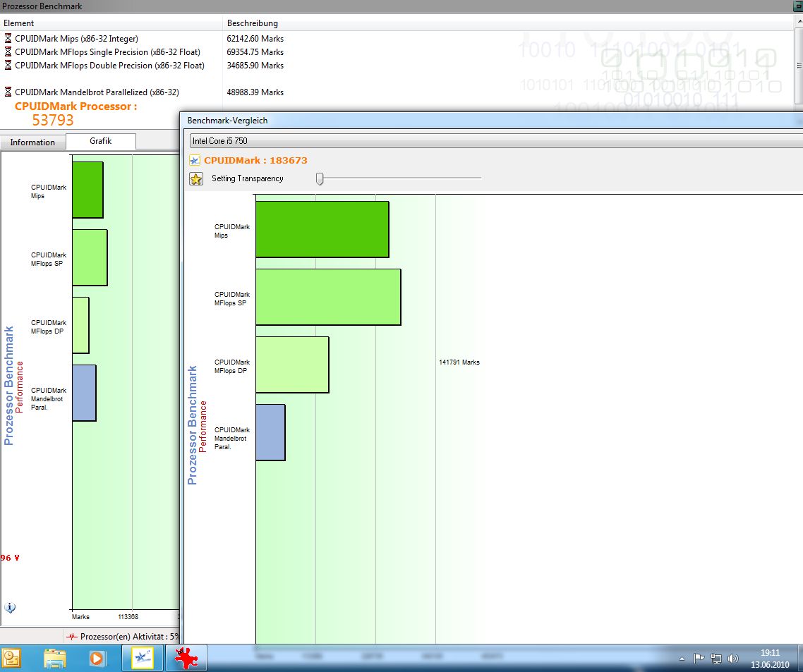
Task: Click the Setting Transparency slider handle
Action: (x=320, y=178)
